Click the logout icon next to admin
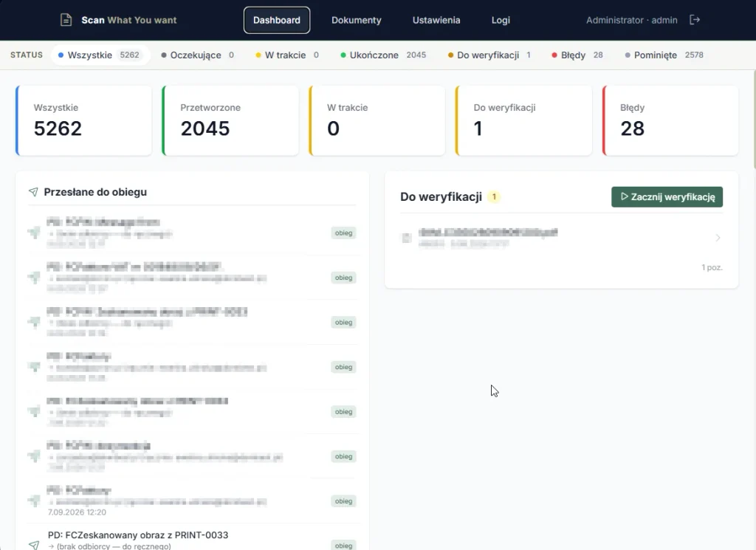Screen dimensions: 756x550 click(694, 20)
